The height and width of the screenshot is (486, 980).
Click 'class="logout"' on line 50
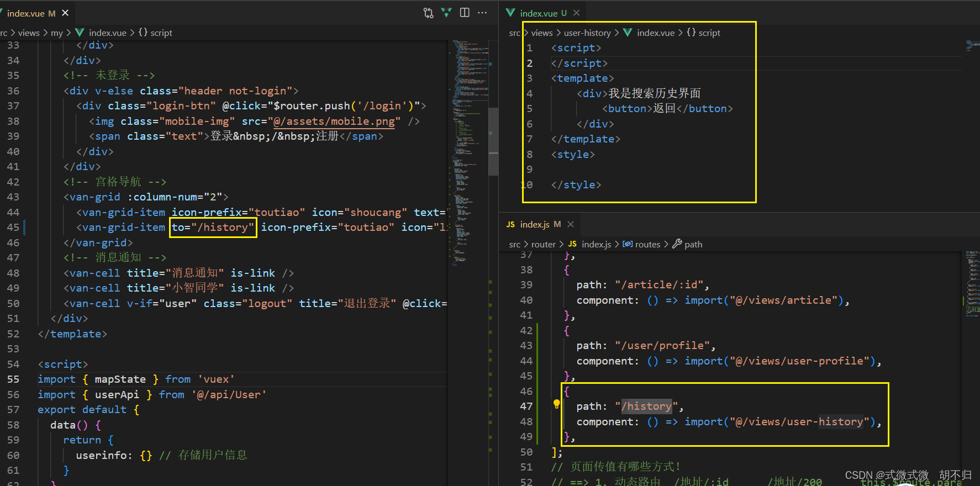click(x=247, y=303)
